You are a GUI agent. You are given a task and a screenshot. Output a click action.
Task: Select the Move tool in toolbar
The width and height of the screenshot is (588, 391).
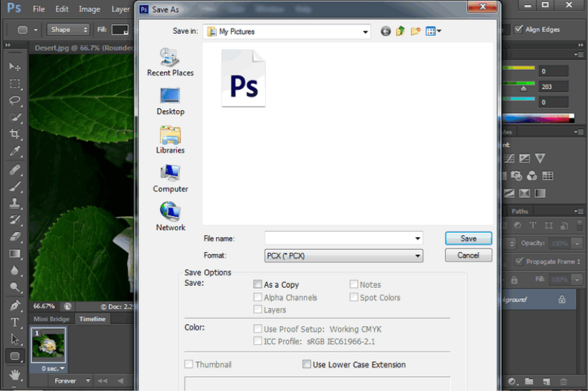[x=15, y=66]
